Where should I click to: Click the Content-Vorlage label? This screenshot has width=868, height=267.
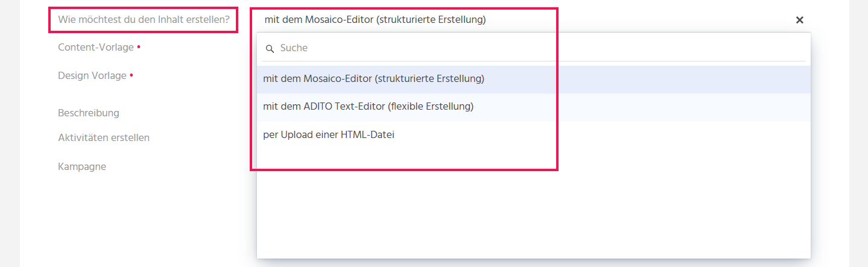[96, 47]
